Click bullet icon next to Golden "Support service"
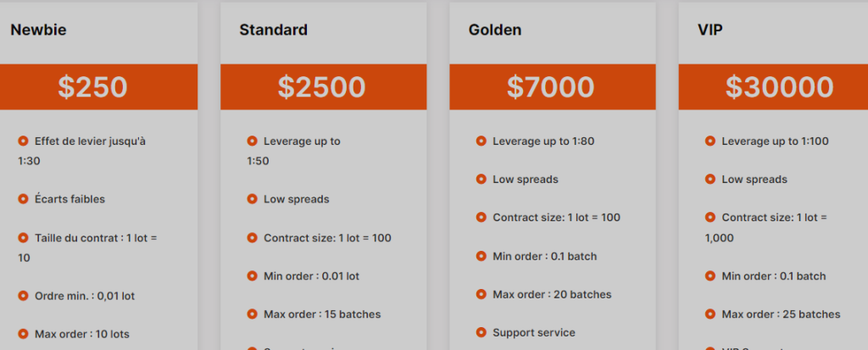Screen dimensions: 868x350 pyautogui.click(x=481, y=333)
